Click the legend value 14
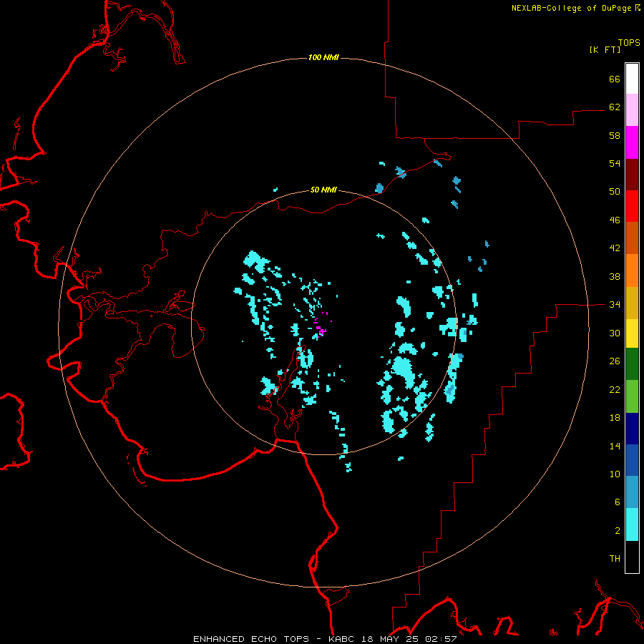The height and width of the screenshot is (644, 644). [615, 446]
